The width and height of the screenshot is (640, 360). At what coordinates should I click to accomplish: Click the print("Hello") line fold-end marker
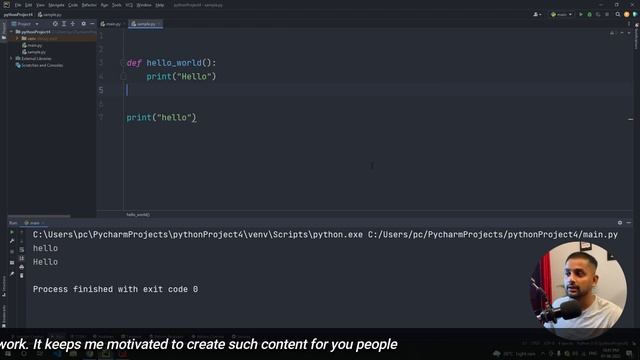pyautogui.click(x=123, y=77)
